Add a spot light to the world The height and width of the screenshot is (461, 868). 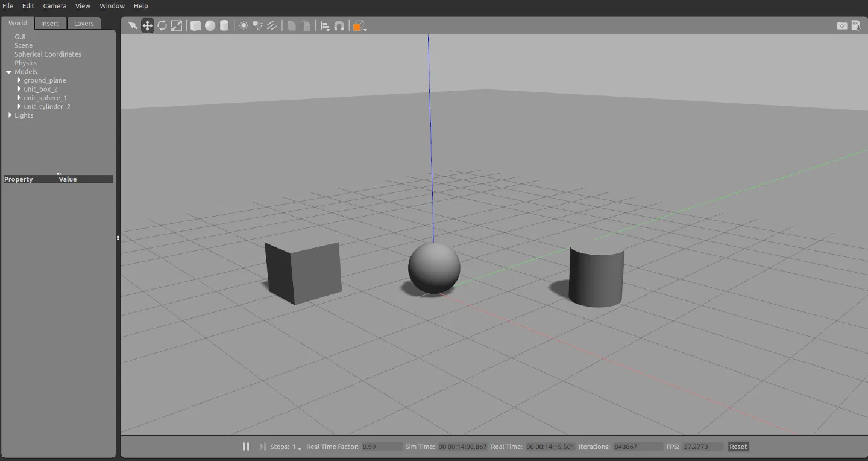point(257,25)
